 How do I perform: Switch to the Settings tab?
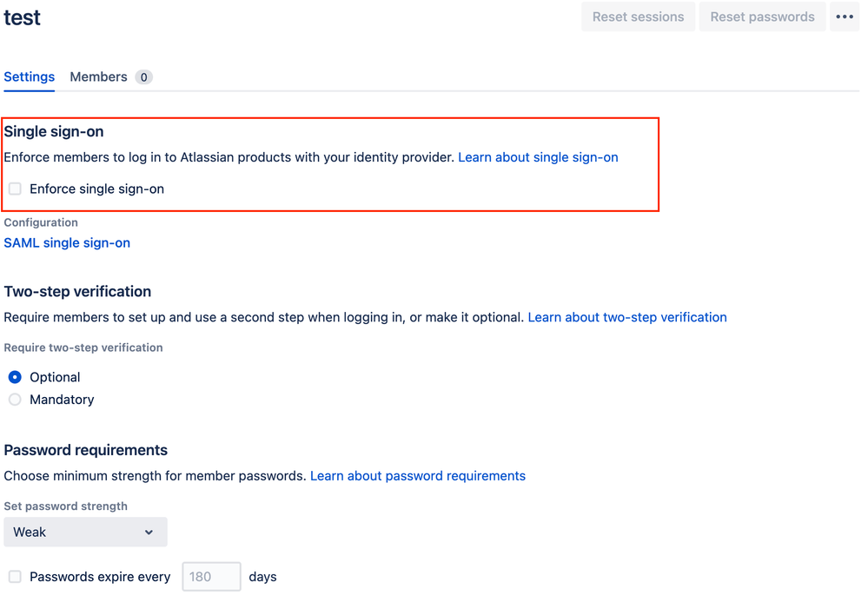click(x=30, y=76)
